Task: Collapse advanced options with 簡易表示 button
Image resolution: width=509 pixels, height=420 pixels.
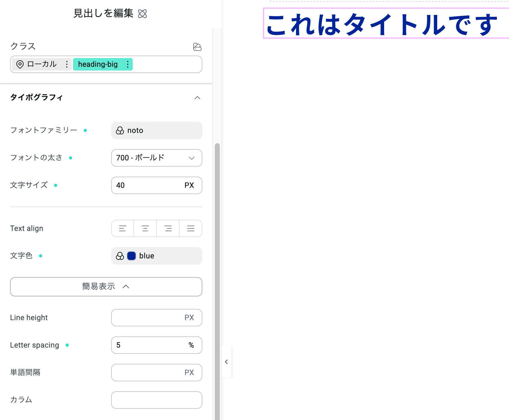Action: [106, 286]
